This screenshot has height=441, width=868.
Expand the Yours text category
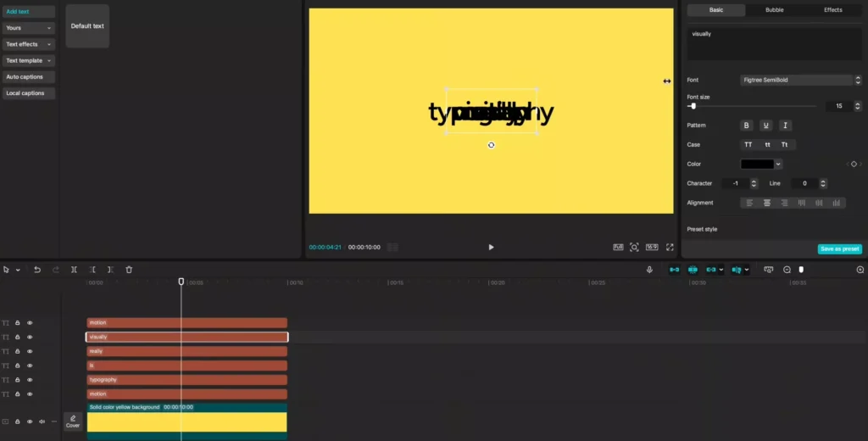(28, 28)
